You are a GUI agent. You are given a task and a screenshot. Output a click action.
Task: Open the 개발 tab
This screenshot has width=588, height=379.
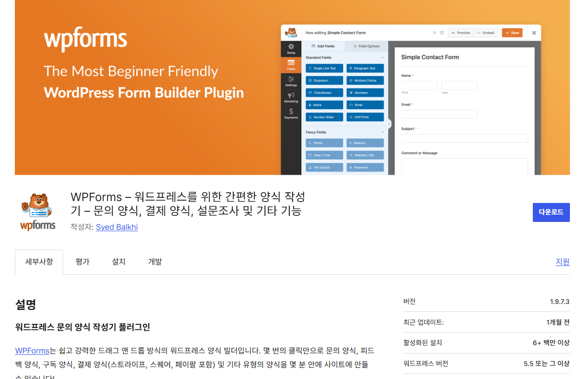(155, 262)
